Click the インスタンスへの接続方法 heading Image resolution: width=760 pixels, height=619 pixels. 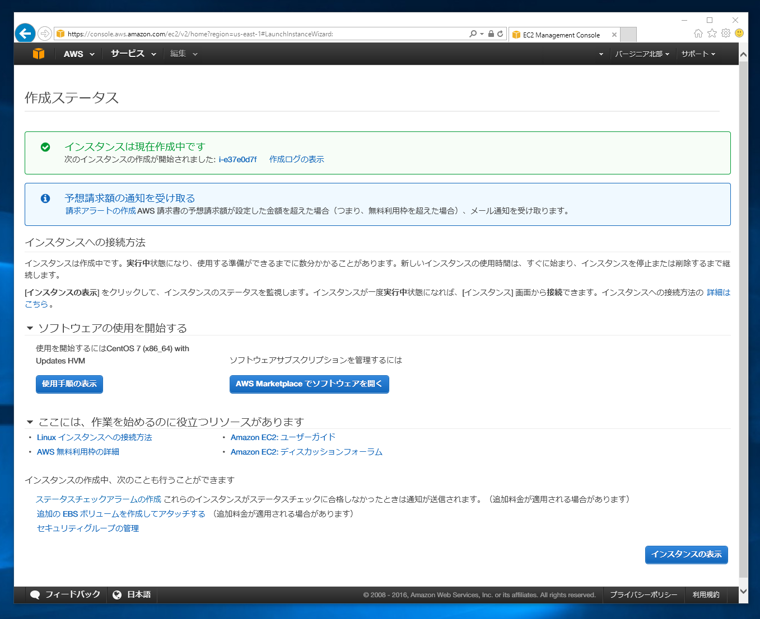tap(85, 242)
